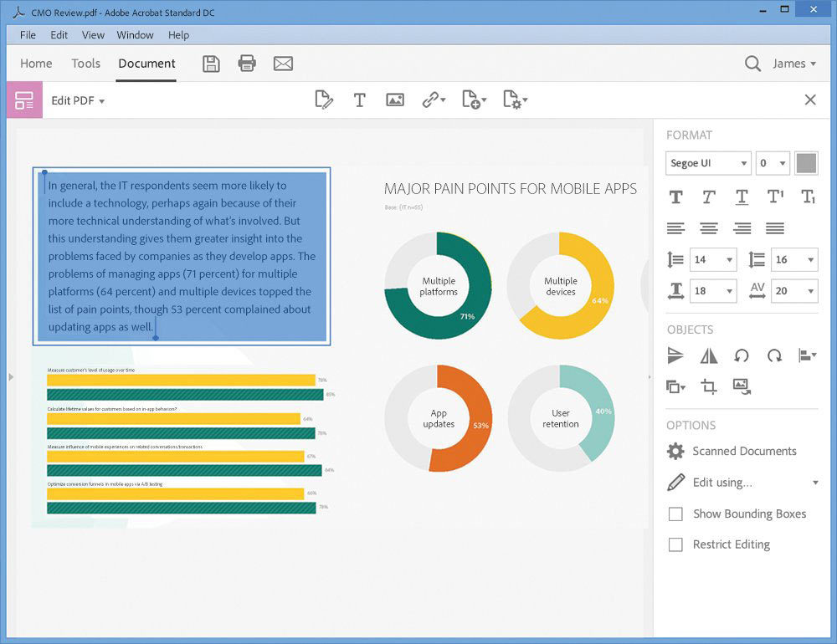Expand the Edit using options arrow
The image size is (837, 644).
click(x=815, y=483)
